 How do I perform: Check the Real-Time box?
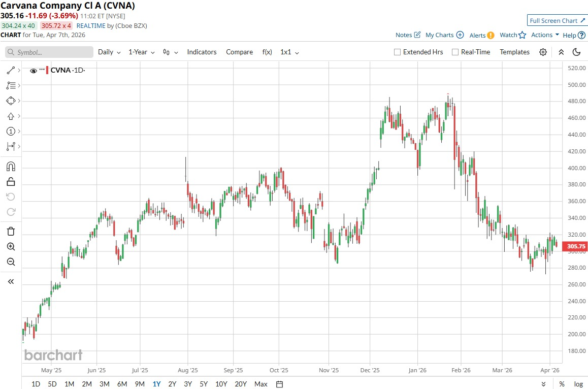tap(455, 52)
